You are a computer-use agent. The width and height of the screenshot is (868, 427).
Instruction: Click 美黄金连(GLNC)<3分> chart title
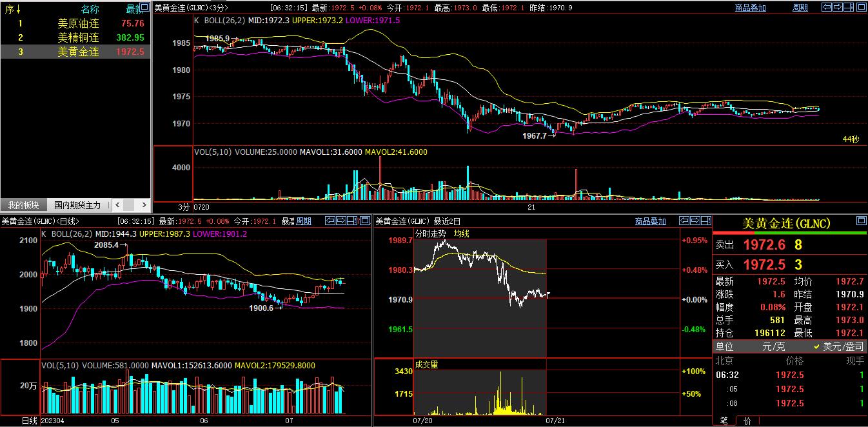(192, 8)
